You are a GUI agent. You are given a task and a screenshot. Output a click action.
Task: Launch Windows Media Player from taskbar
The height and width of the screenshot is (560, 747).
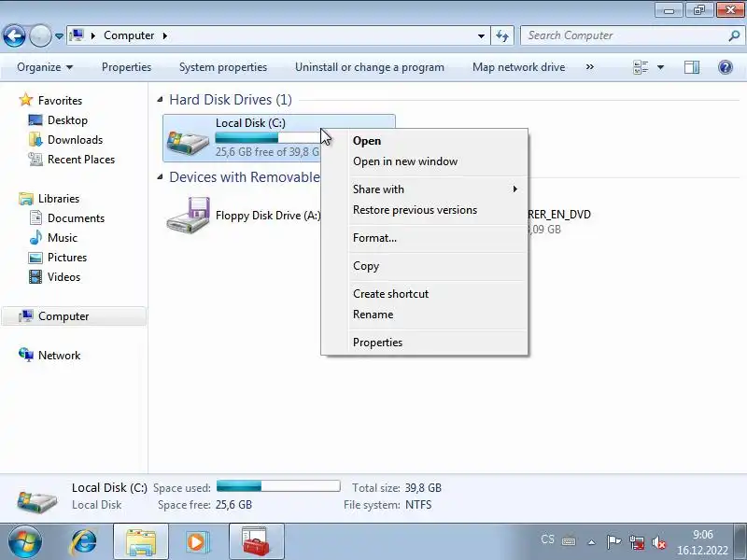(197, 542)
